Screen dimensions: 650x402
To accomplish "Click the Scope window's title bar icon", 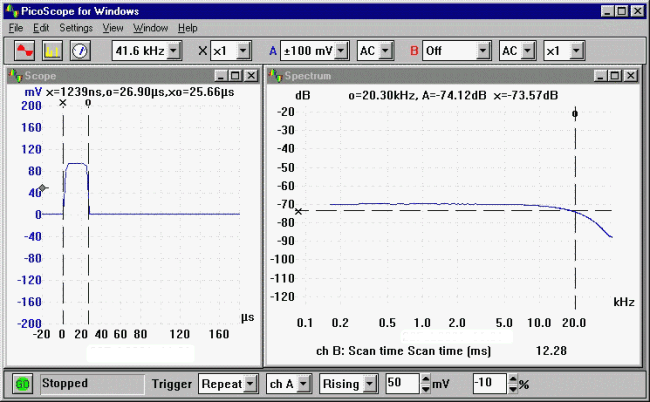I will (13, 75).
